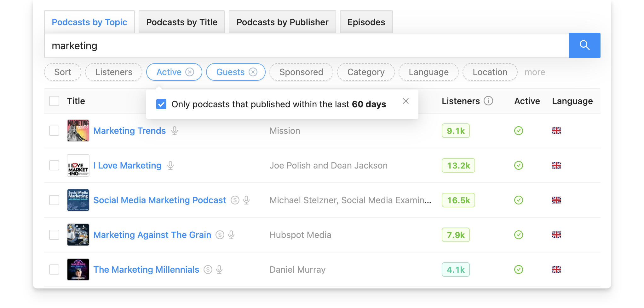This screenshot has height=308, width=644.
Task: Click the marketing search input field
Action: pos(307,45)
